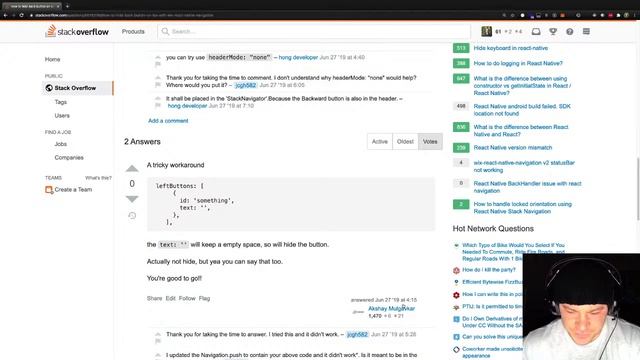The height and width of the screenshot is (360, 640).
Task: Open 'React Native version mismatch' question
Action: [513, 148]
